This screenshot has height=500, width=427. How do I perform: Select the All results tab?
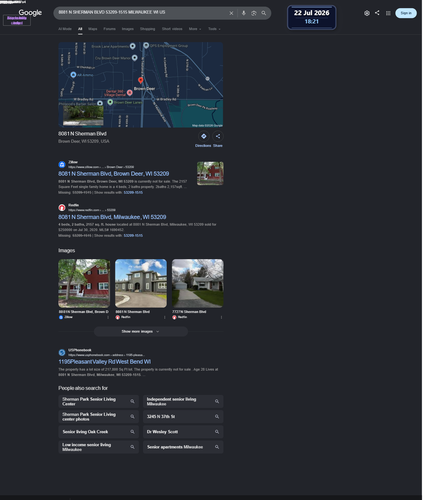click(x=80, y=29)
